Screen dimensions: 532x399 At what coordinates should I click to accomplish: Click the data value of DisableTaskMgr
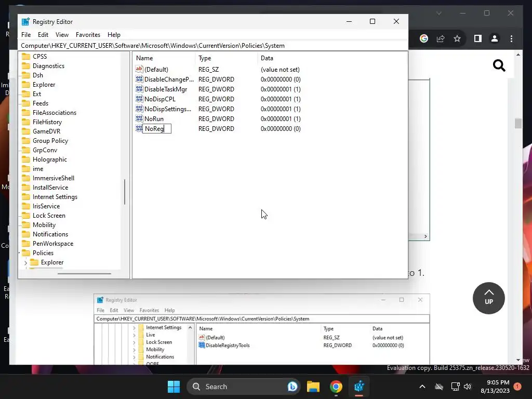[281, 89]
